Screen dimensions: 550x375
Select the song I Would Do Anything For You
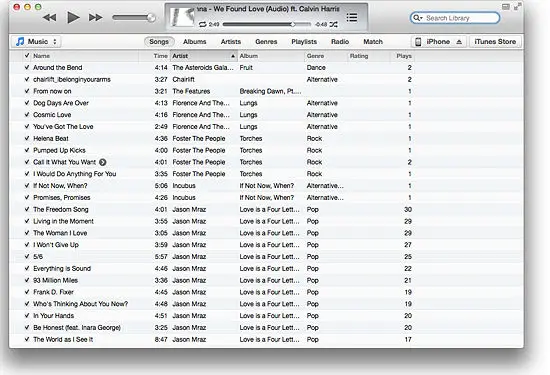[75, 174]
